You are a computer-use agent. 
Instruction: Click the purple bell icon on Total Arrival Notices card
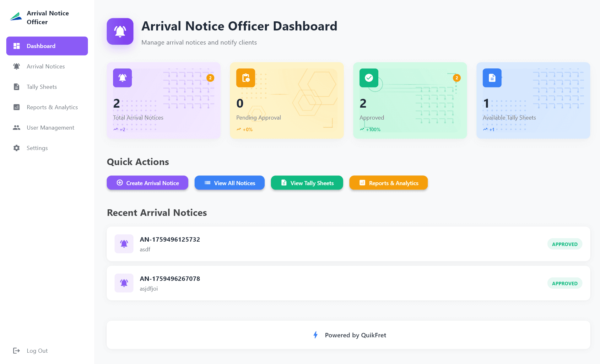coord(122,78)
